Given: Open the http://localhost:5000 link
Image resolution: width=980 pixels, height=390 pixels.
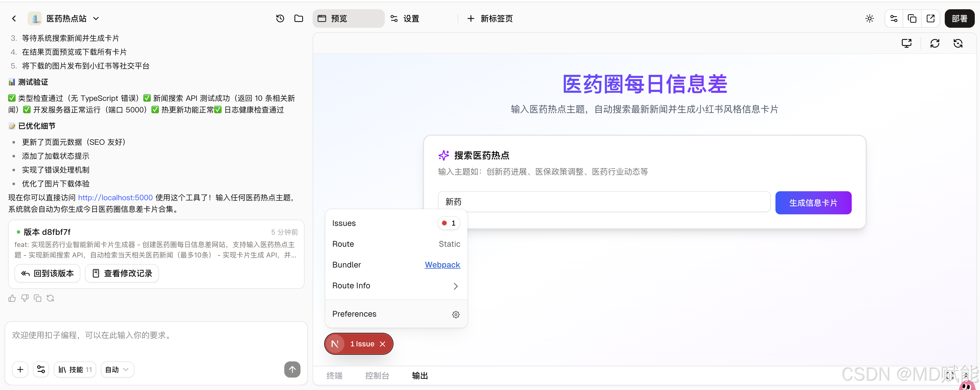Looking at the screenshot, I should [115, 198].
